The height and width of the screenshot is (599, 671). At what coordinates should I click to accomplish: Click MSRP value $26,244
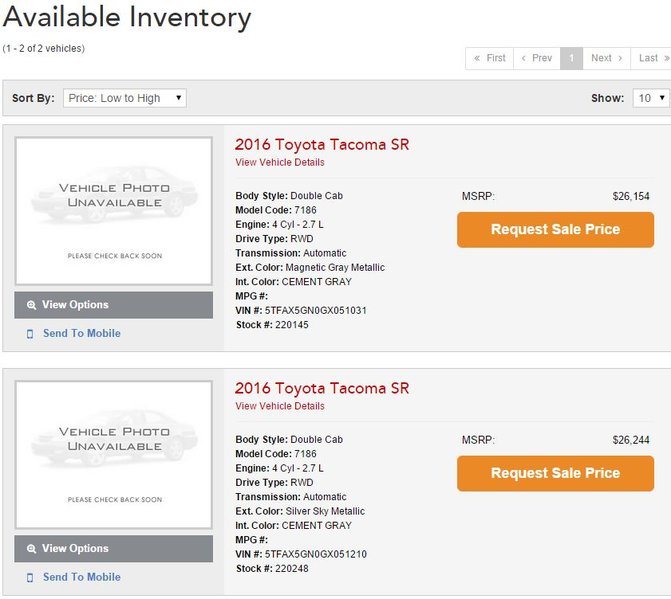(631, 440)
